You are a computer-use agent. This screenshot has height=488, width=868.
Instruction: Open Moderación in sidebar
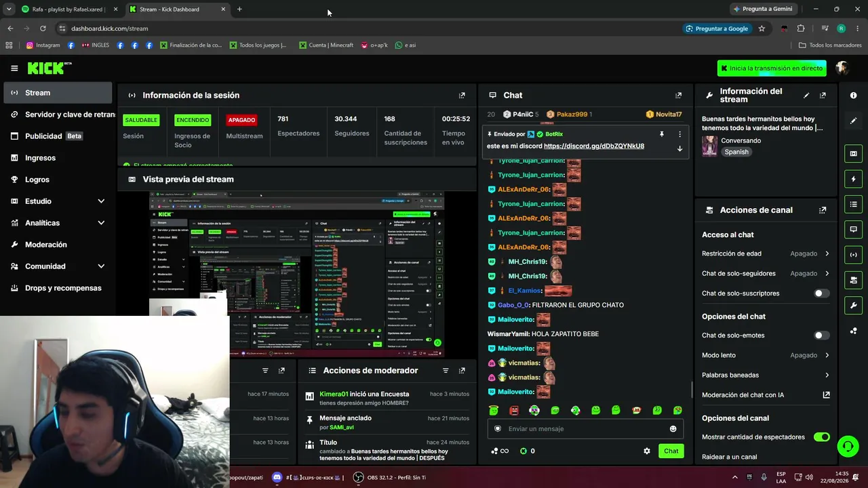tap(58, 245)
